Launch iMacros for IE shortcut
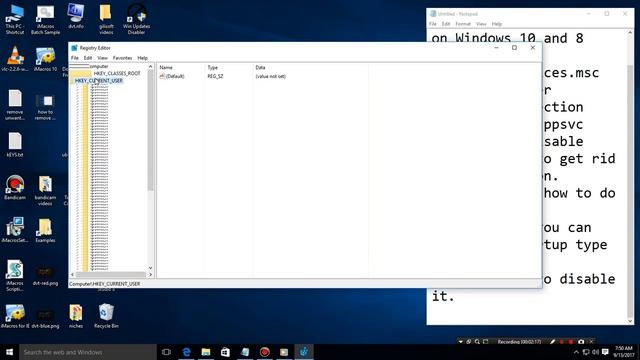640x360 pixels. [15, 316]
